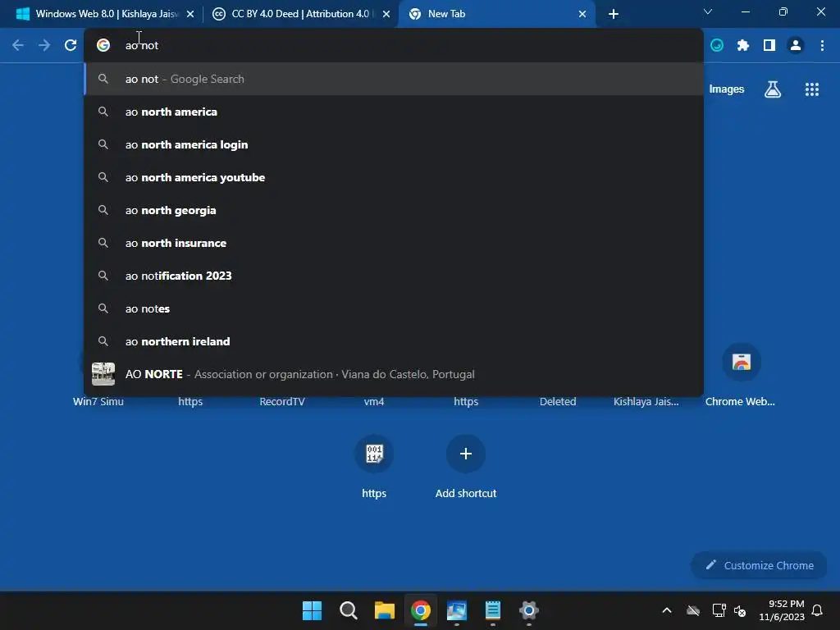Close the CC BY 4.0 Deed tab
840x630 pixels.
pos(386,15)
